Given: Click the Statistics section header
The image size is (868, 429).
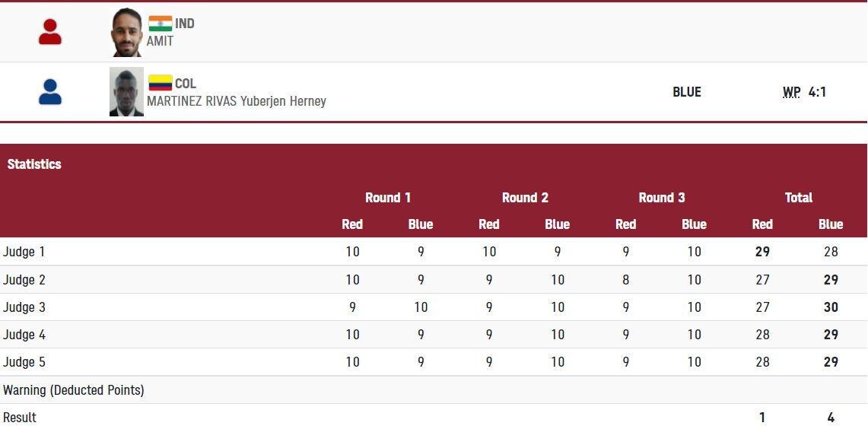Looking at the screenshot, I should click(x=34, y=164).
